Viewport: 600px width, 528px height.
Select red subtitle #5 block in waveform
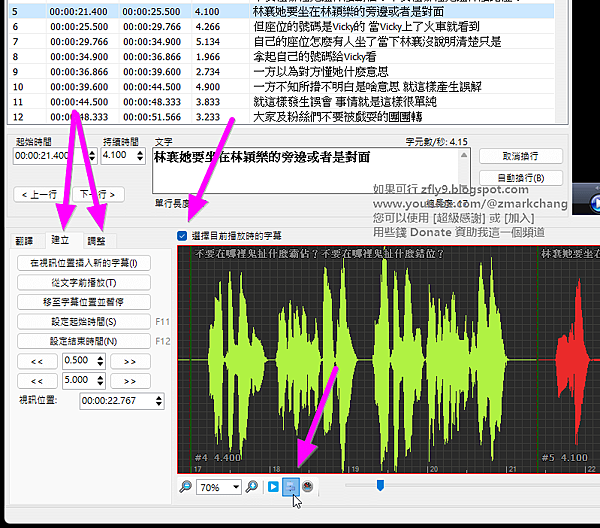click(569, 360)
